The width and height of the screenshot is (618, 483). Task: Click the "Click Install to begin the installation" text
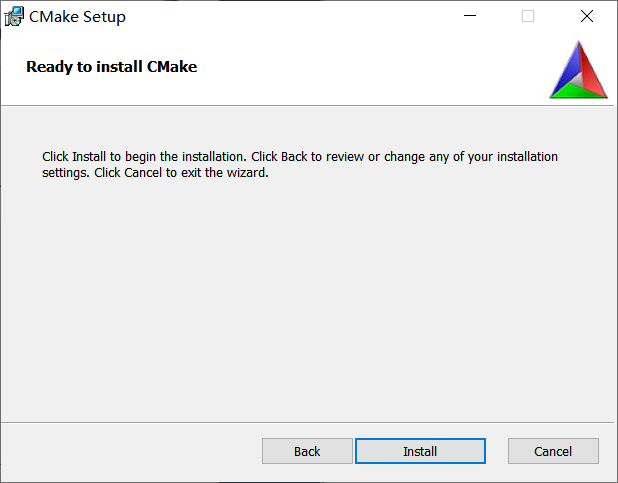[144, 157]
